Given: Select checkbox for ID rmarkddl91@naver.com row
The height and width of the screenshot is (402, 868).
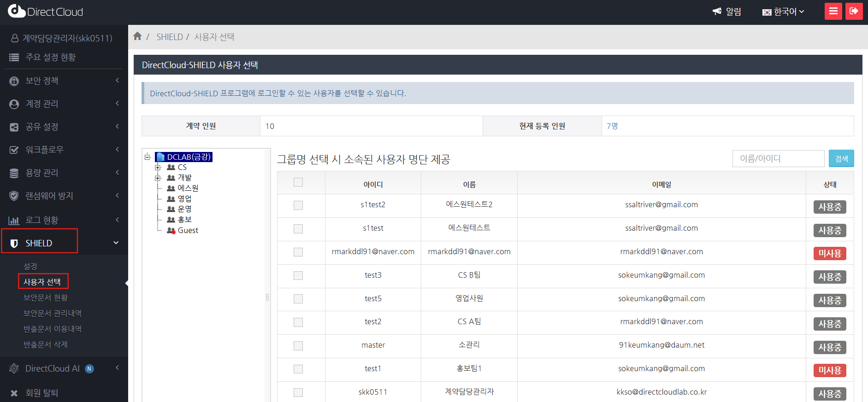Looking at the screenshot, I should (x=298, y=252).
